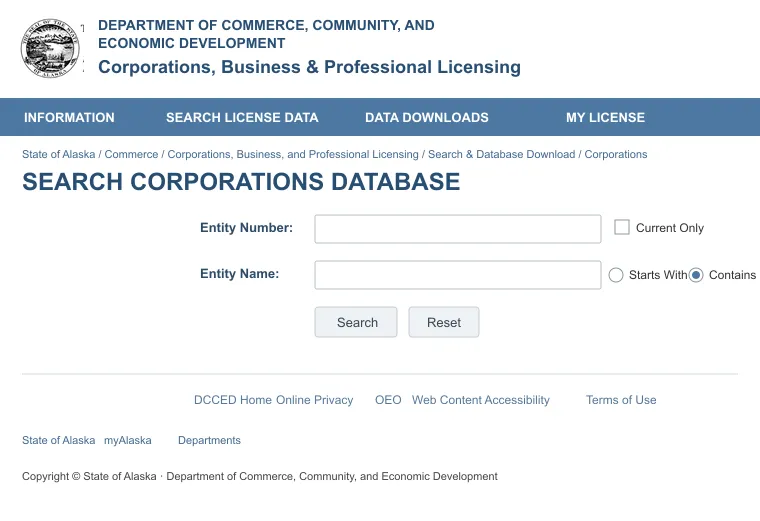760x521 pixels.
Task: Follow the State of Alaska breadcrumb link
Action: click(59, 154)
